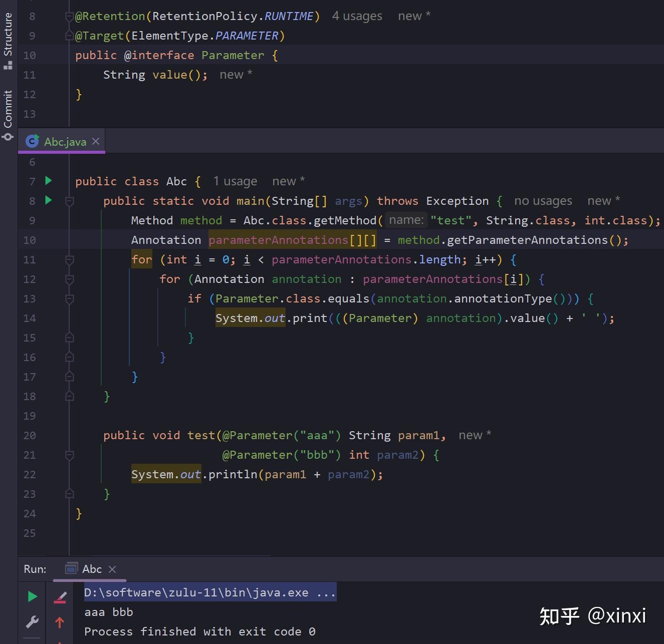
Task: Rerun Abc with the green play button
Action: [x=33, y=596]
